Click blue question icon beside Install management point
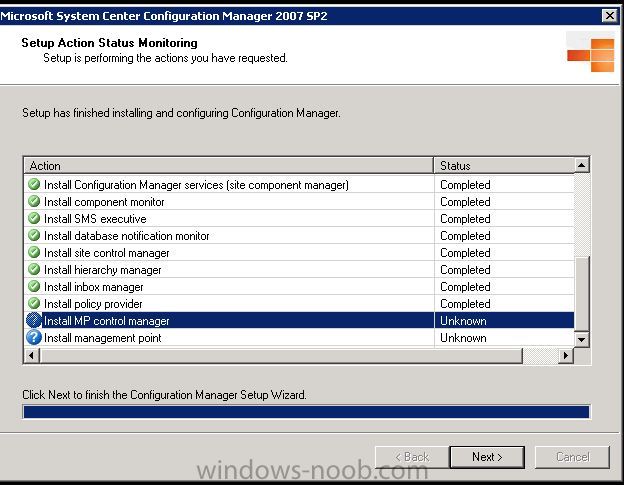 click(34, 337)
